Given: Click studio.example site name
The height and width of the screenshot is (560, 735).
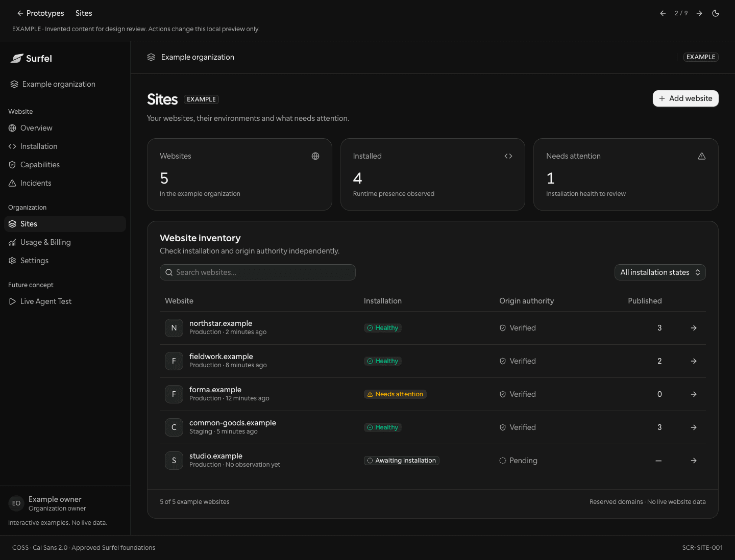Looking at the screenshot, I should tap(216, 456).
